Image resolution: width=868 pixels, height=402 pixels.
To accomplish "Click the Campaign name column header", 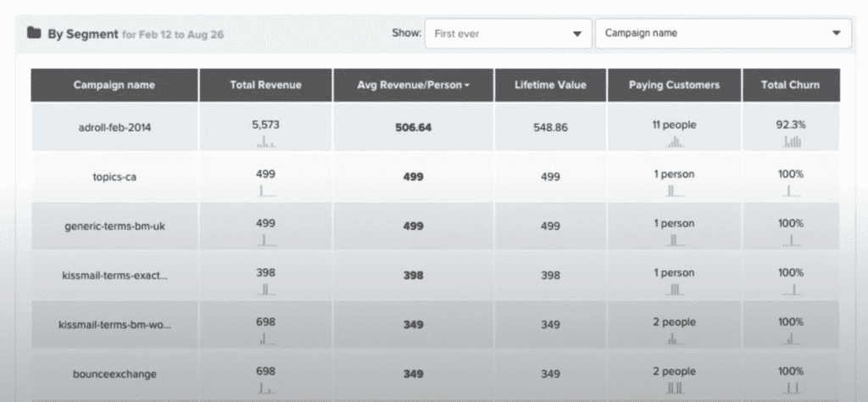I will [114, 86].
